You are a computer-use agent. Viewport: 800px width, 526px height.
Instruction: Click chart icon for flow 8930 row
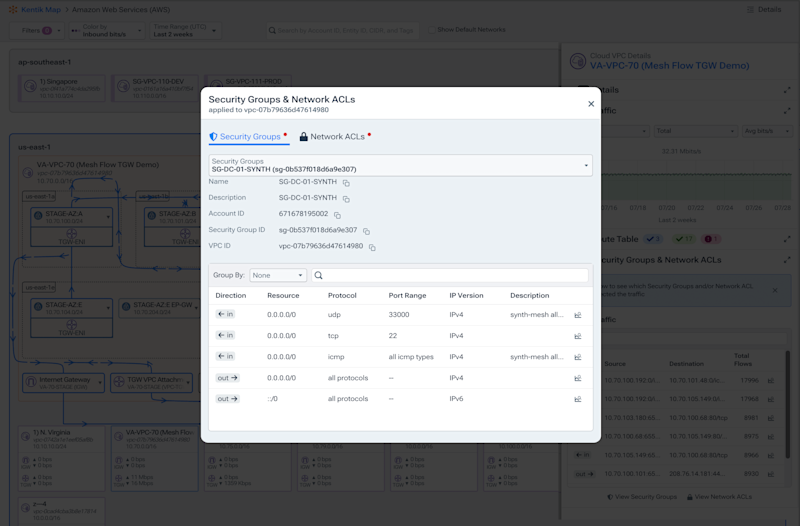(x=770, y=474)
